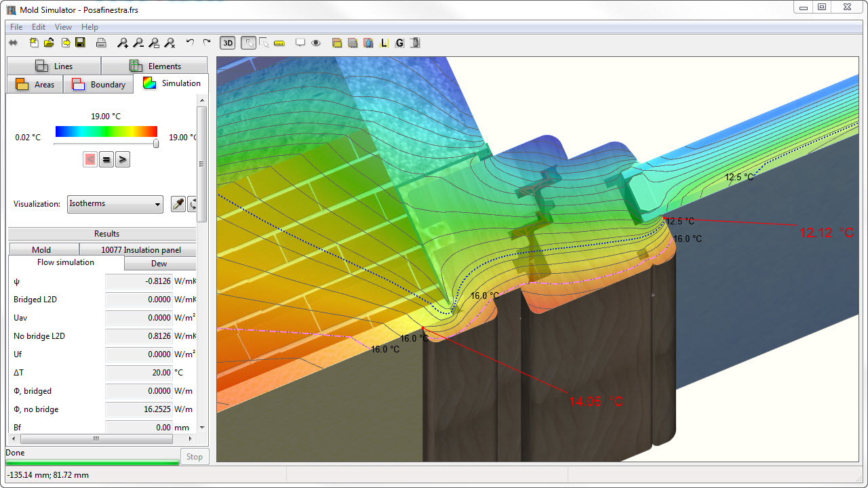The height and width of the screenshot is (488, 868).
Task: Click the zoom in magnifier icon
Action: pyautogui.click(x=122, y=43)
